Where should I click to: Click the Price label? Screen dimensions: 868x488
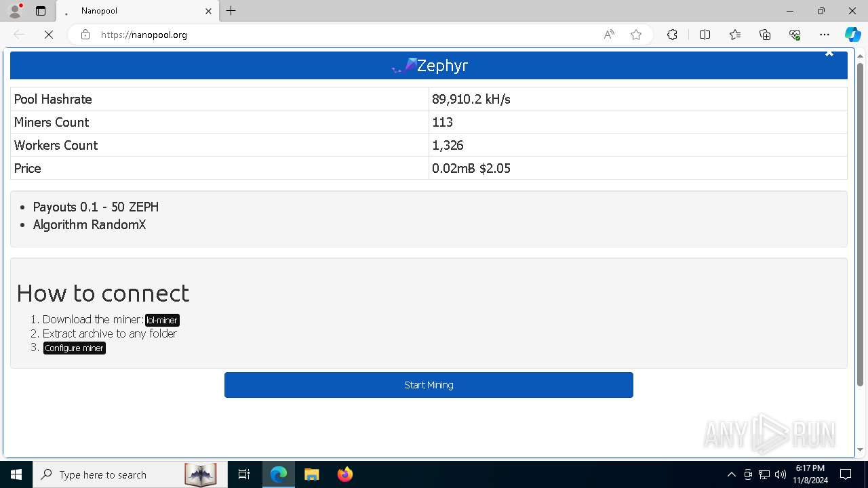click(x=28, y=168)
